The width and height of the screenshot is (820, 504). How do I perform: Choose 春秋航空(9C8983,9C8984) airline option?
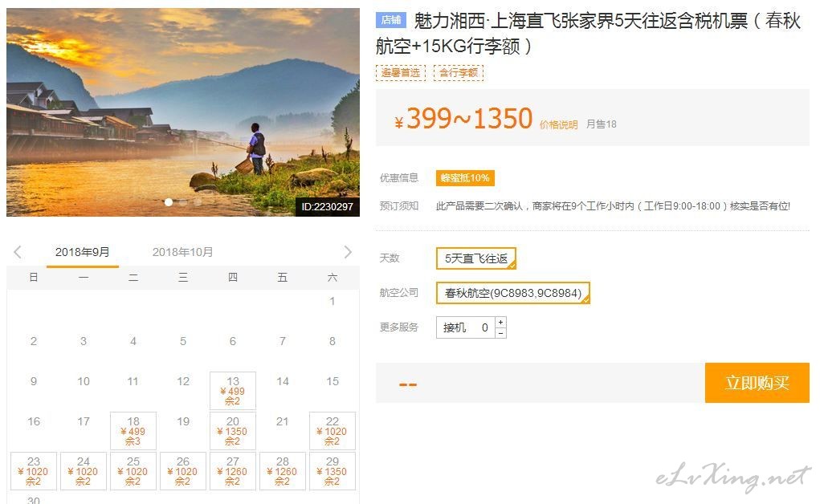513,293
